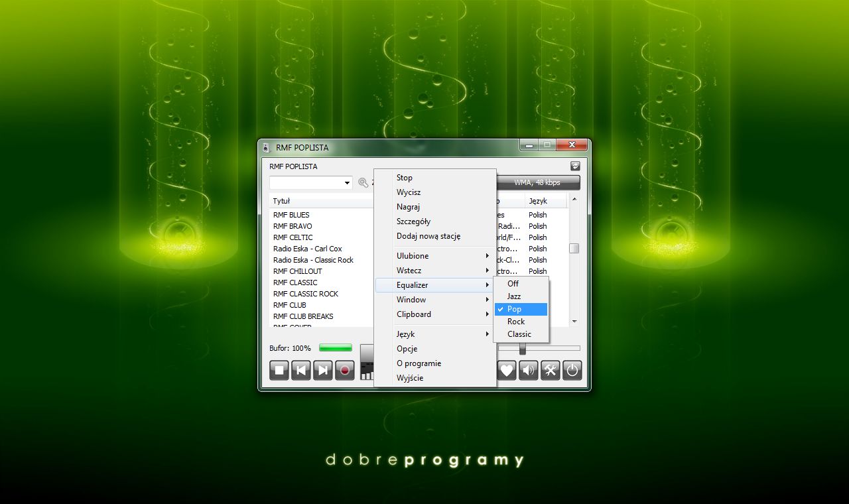Sort by the Język column header
The height and width of the screenshot is (504, 849).
(x=547, y=201)
